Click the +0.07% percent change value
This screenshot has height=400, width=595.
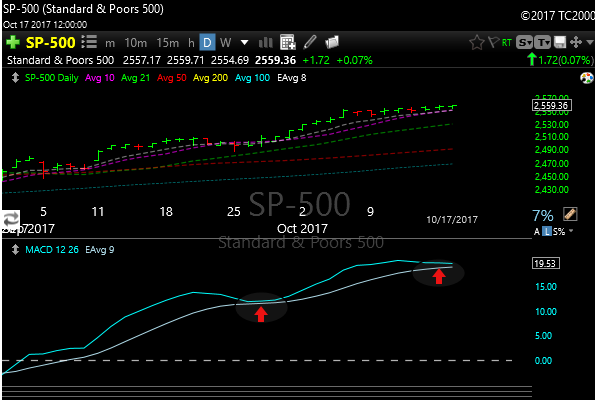click(x=354, y=60)
